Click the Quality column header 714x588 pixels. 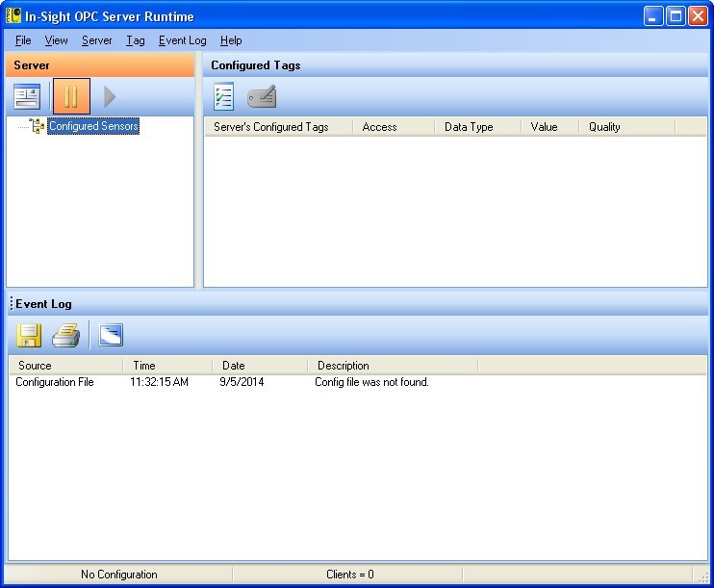click(627, 127)
